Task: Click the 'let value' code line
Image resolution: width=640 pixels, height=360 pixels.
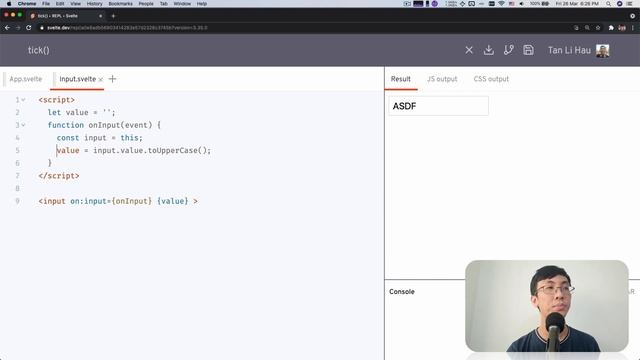Action: 82,113
